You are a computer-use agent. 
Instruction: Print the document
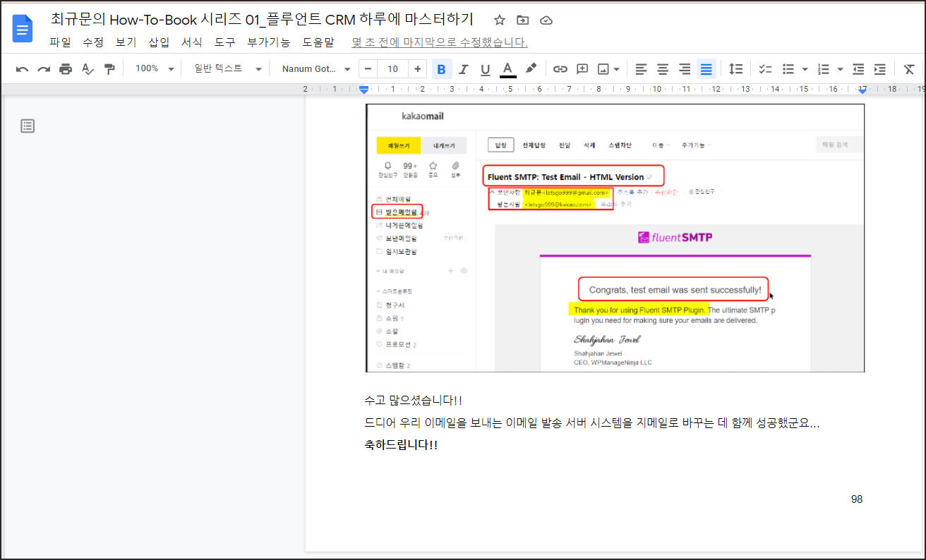[x=66, y=69]
